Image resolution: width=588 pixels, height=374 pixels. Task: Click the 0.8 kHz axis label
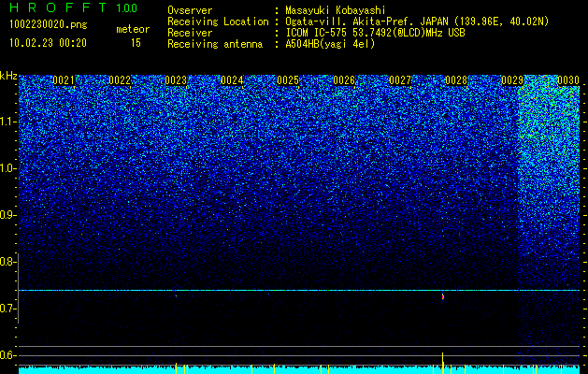(x=7, y=262)
